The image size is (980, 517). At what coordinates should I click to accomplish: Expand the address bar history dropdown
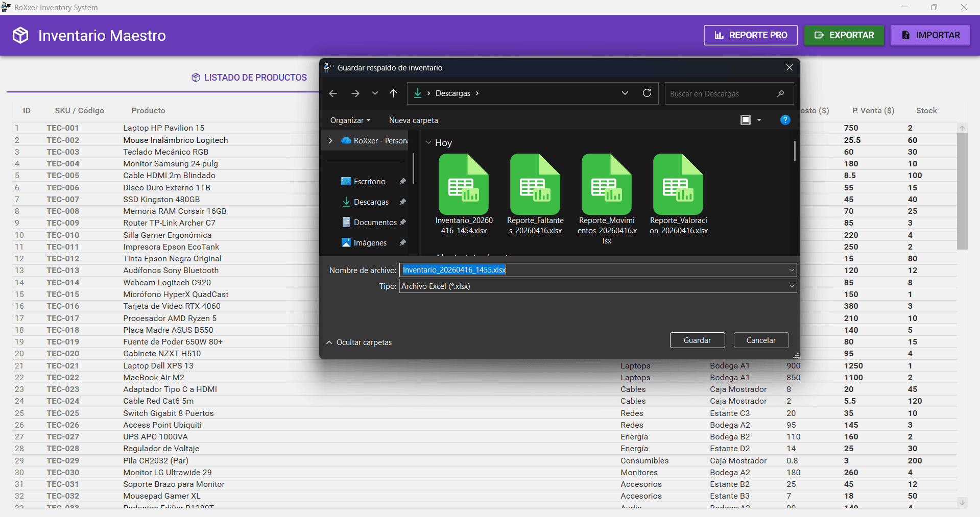pos(625,93)
